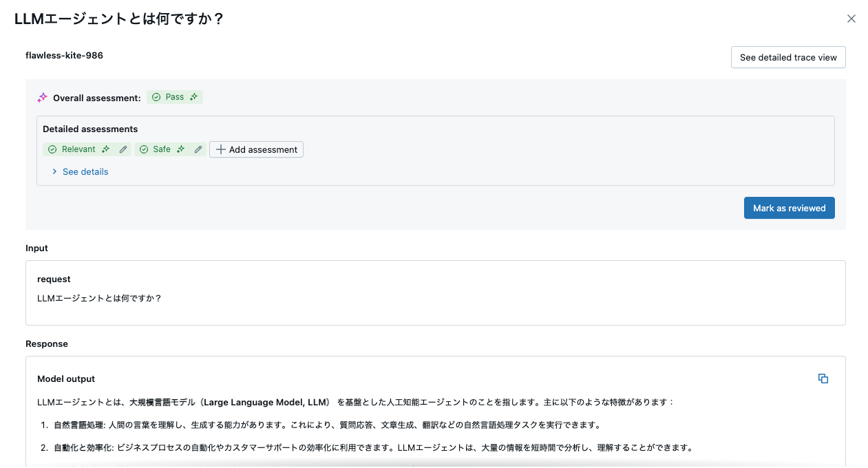Screen dimensions: 868x468
Task: Expand the See details section
Action: coord(85,171)
